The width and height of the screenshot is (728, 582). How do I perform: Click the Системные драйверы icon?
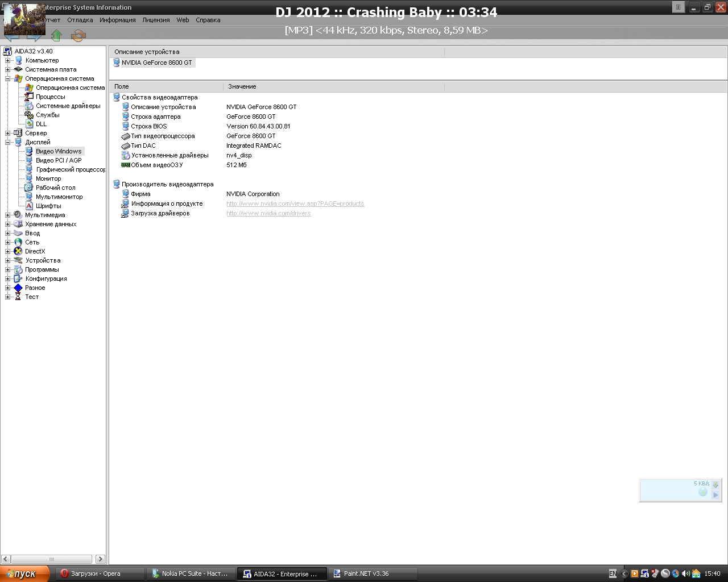click(29, 106)
